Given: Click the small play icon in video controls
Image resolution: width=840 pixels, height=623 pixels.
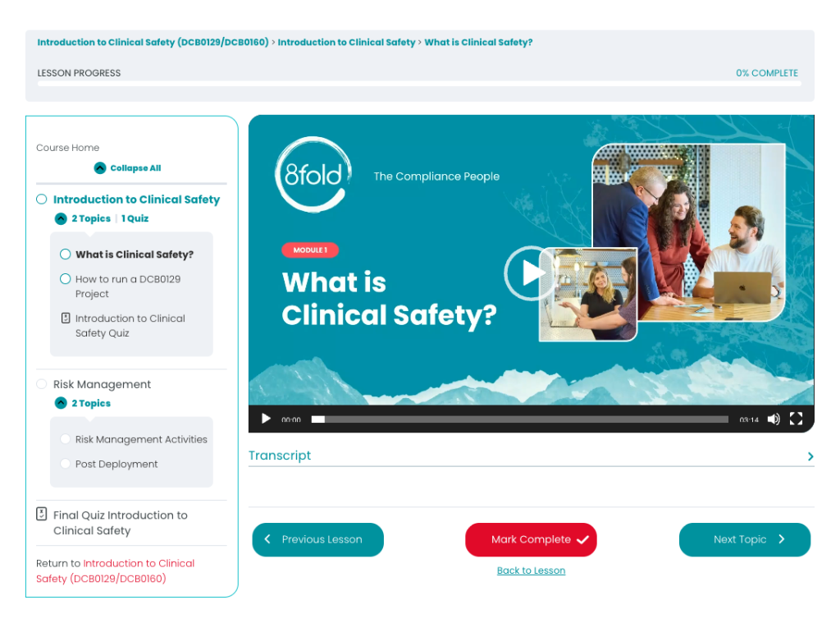Looking at the screenshot, I should tap(266, 419).
